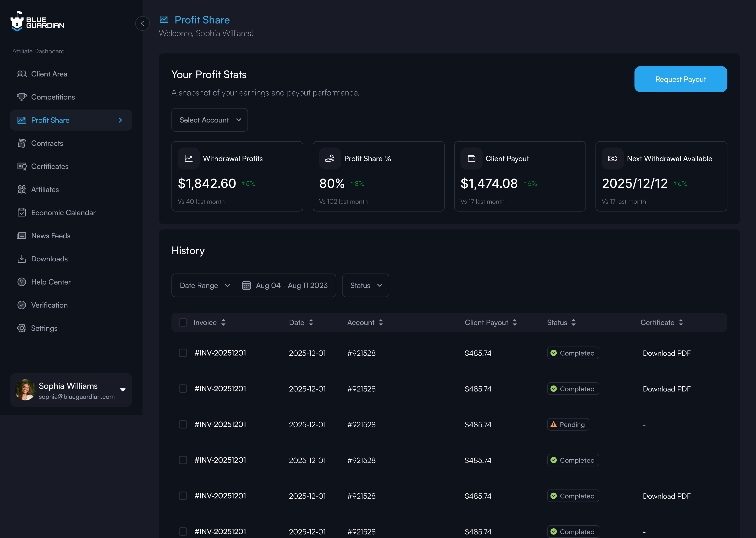
Task: Open News Feeds menu item
Action: click(x=71, y=236)
